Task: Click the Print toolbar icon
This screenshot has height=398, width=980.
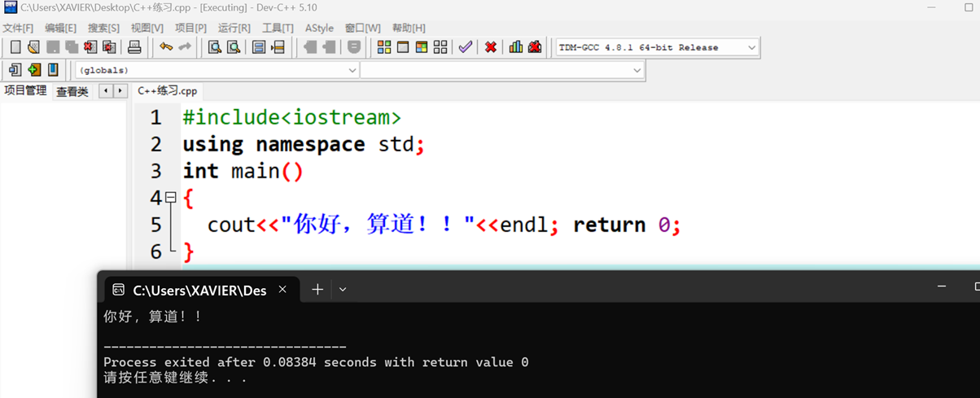Action: (x=134, y=47)
